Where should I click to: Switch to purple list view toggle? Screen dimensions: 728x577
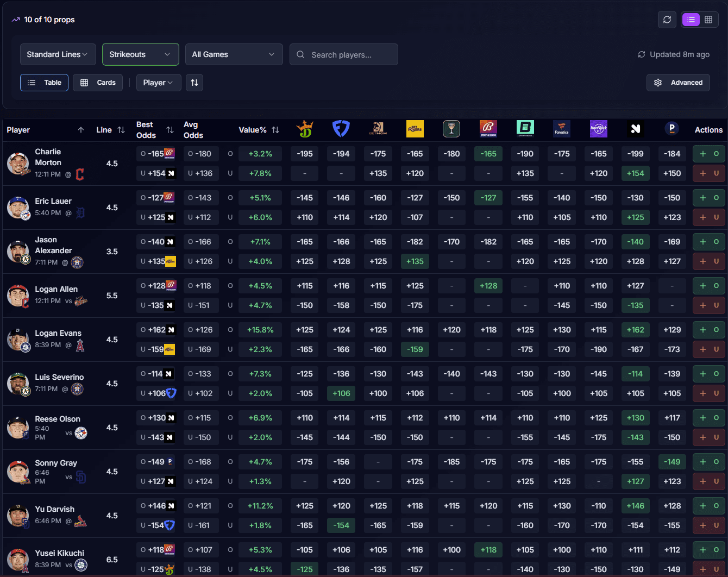(x=691, y=20)
